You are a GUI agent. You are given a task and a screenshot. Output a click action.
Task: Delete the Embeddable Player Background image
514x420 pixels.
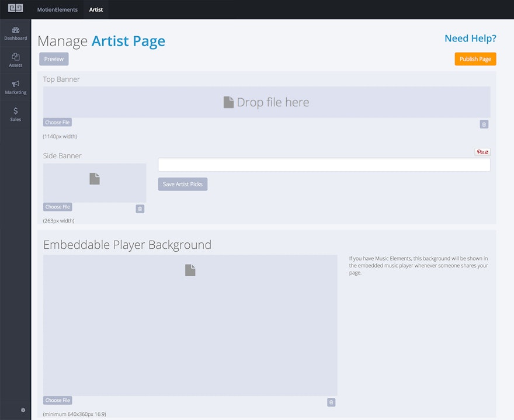click(331, 402)
